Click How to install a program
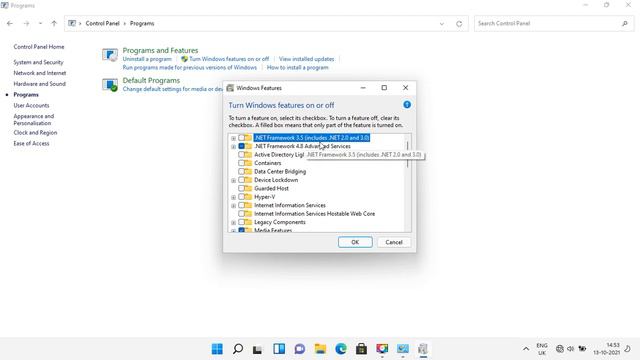The width and height of the screenshot is (640, 360). (x=298, y=68)
